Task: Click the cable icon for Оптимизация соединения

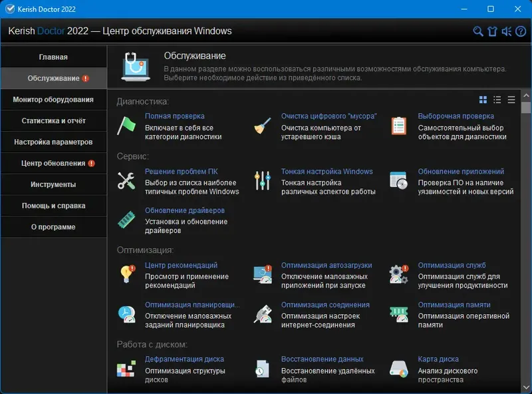Action: click(263, 314)
